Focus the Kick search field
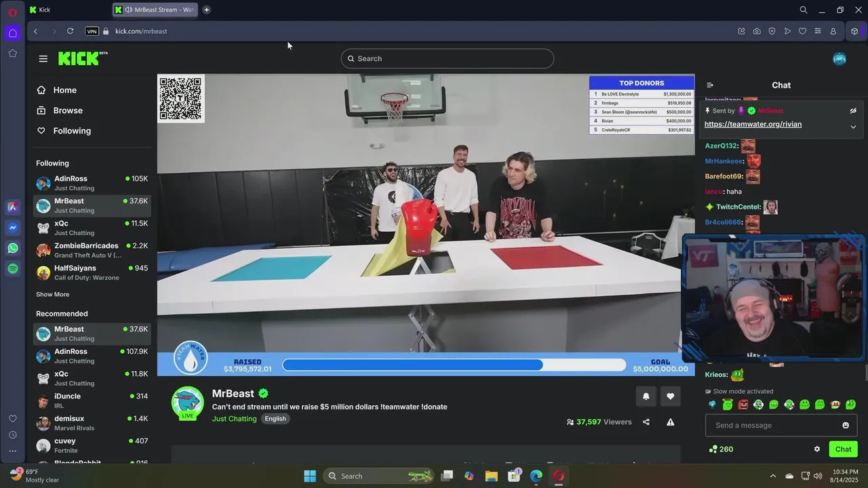 tap(448, 58)
